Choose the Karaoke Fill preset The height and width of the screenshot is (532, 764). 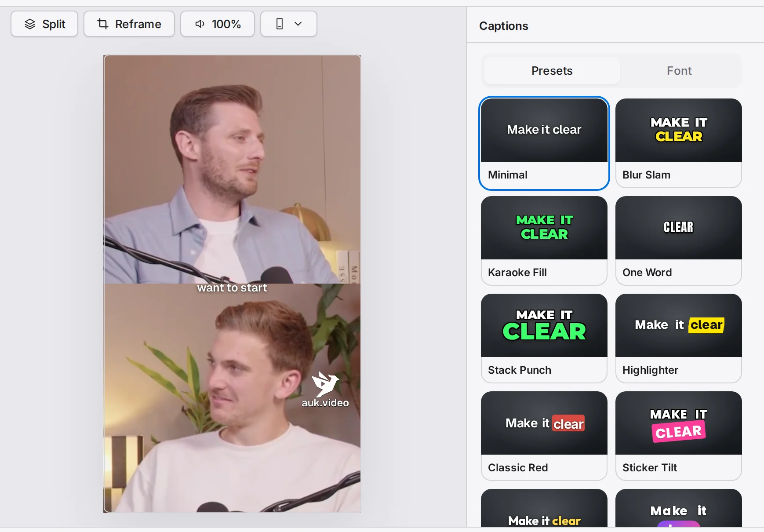pos(544,241)
